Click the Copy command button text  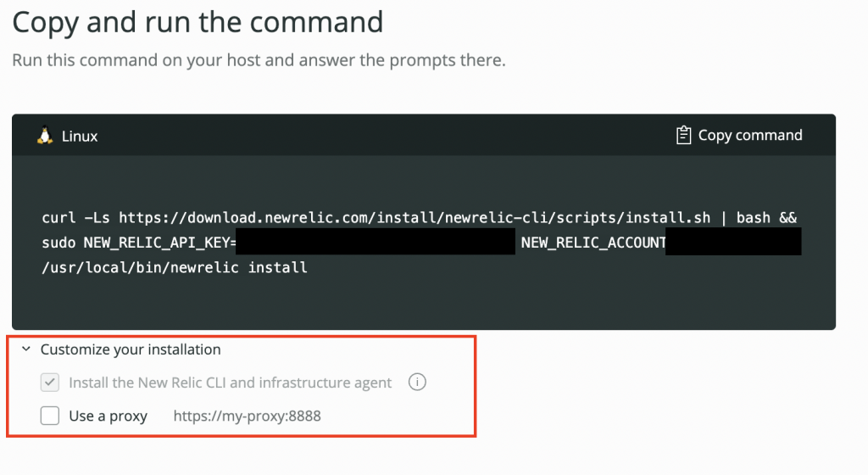click(749, 135)
